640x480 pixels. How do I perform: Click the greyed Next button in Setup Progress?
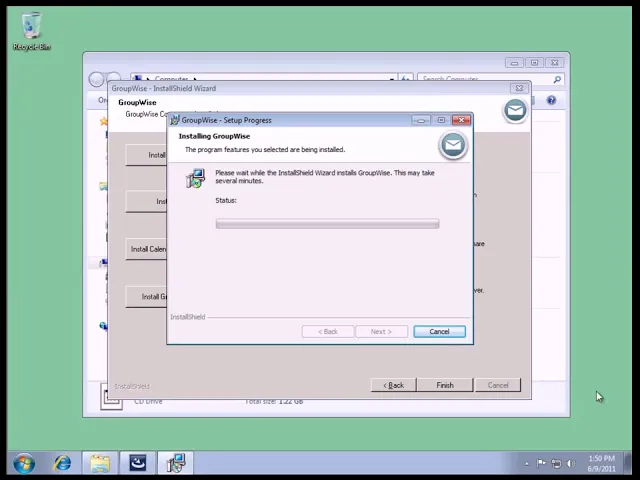tap(381, 331)
